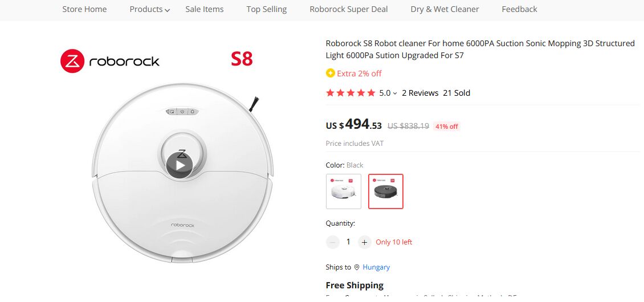Click the location pin icon
Viewport: 644px width, 302px height.
tap(357, 267)
